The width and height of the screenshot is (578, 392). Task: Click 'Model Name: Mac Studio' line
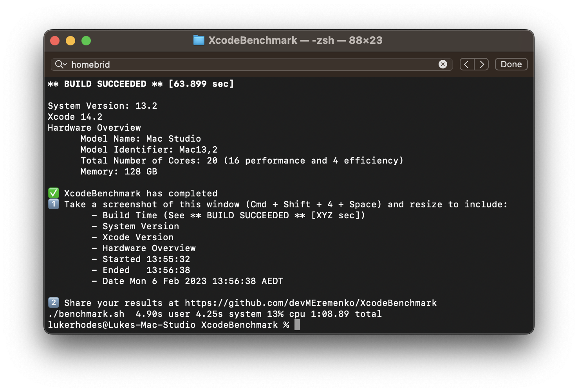tap(141, 138)
